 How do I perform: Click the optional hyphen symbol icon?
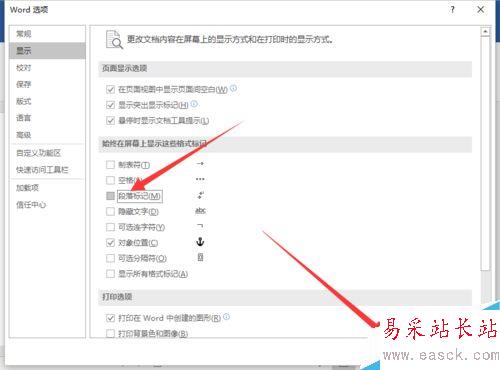click(x=200, y=226)
